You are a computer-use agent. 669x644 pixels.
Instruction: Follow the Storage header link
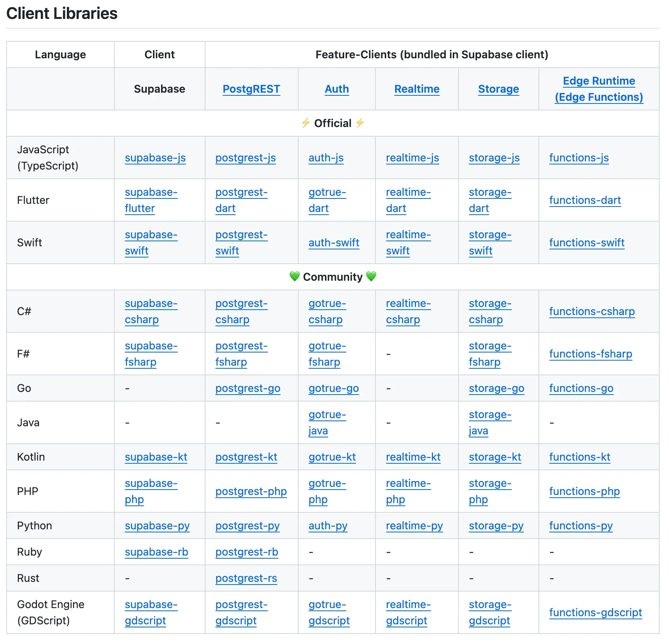pyautogui.click(x=498, y=89)
